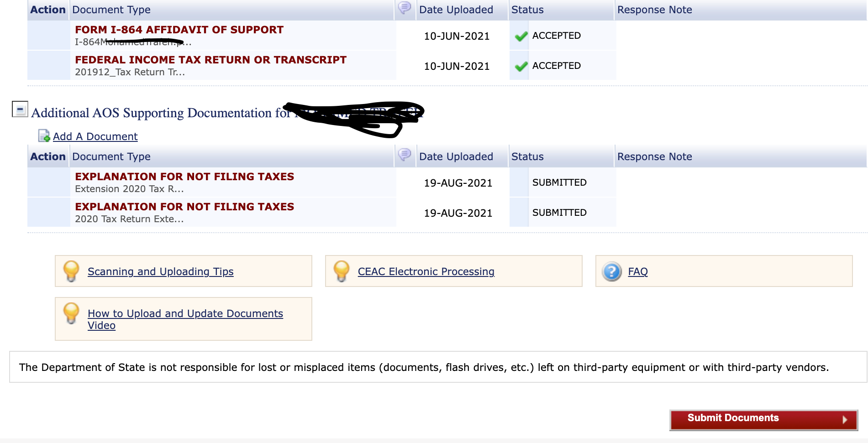Viewport: 868px width, 443px height.
Task: Open FEDERAL INCOME TAX RETURN OR TRANSCRIPT document
Action: click(210, 60)
